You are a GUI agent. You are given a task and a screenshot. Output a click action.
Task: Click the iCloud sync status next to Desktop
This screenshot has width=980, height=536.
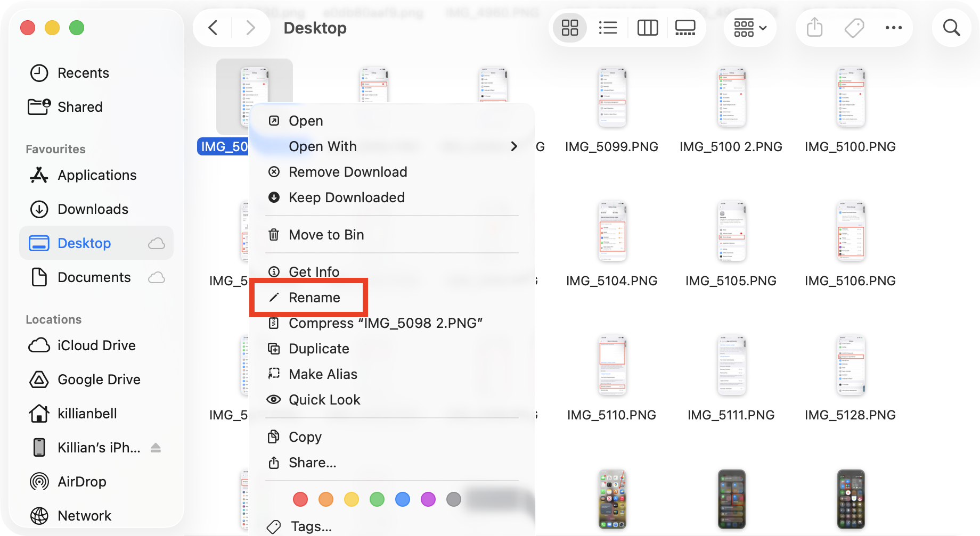[x=156, y=243]
